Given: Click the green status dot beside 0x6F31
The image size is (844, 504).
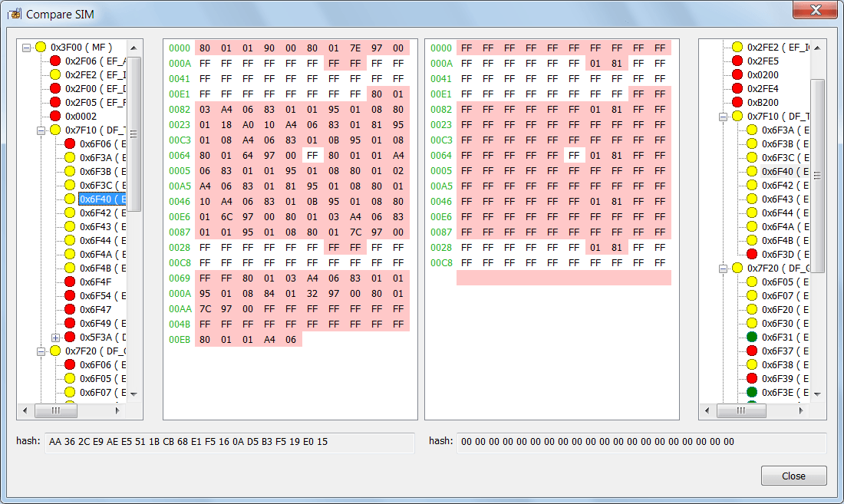Looking at the screenshot, I should coord(752,337).
